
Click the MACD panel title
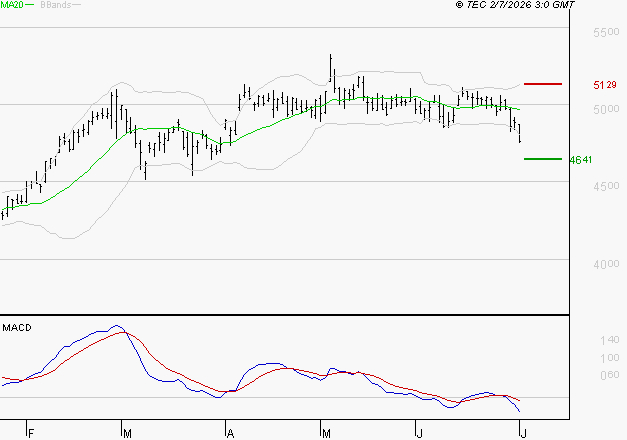(17, 328)
